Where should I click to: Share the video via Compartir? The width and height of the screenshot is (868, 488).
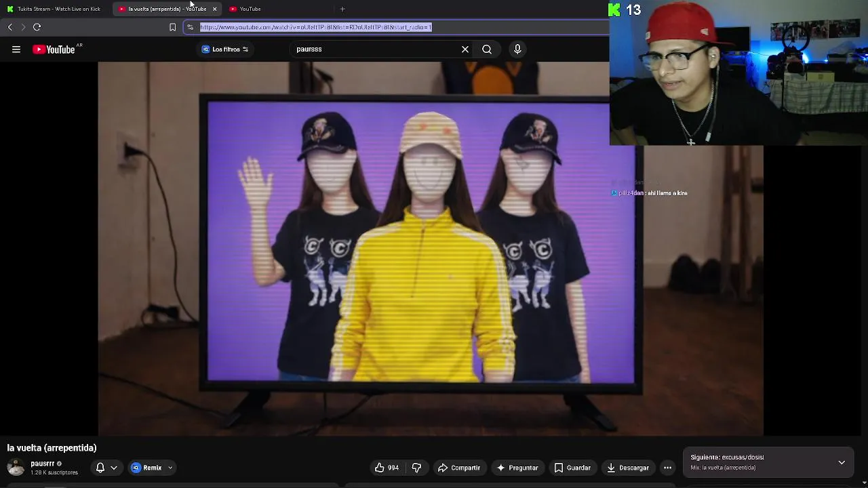[459, 468]
